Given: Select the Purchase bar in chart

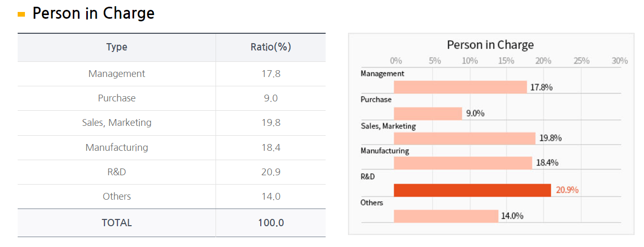Looking at the screenshot, I should [x=428, y=113].
